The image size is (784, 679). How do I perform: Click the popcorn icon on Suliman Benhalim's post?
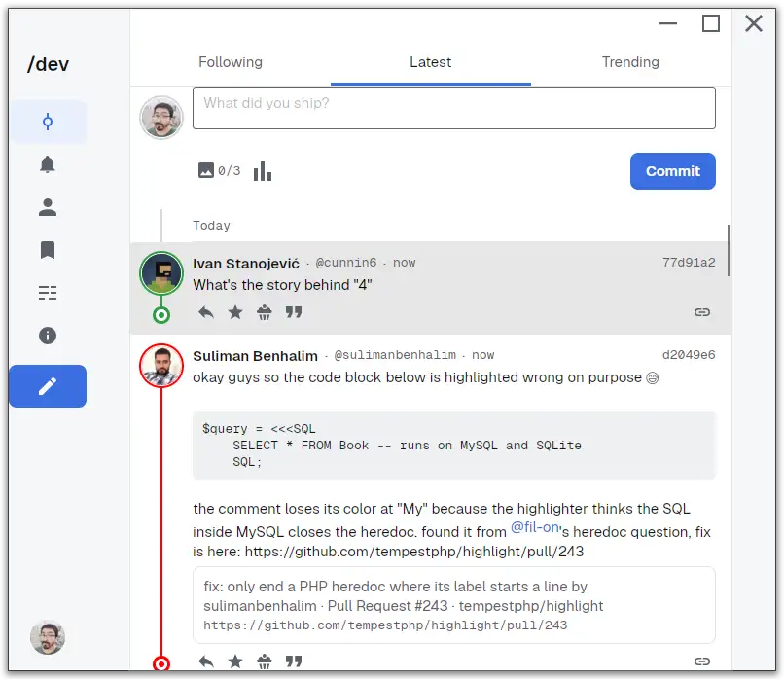click(x=264, y=662)
